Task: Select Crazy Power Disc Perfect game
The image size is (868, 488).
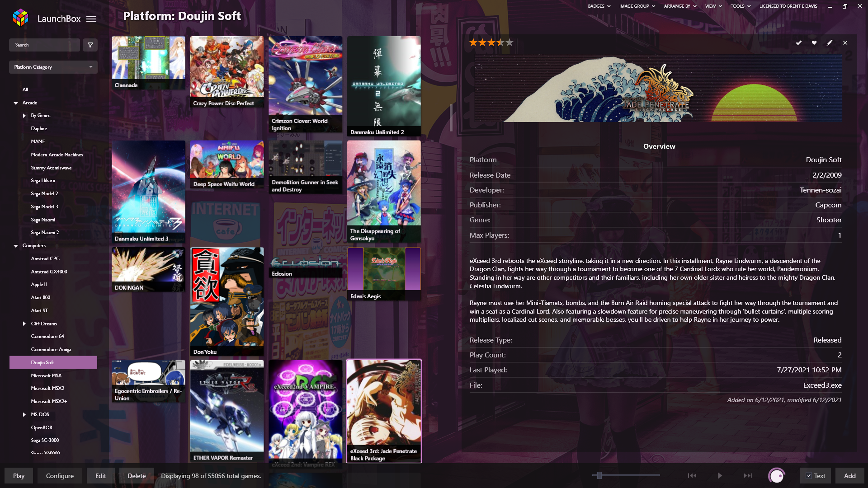Action: 227,72
